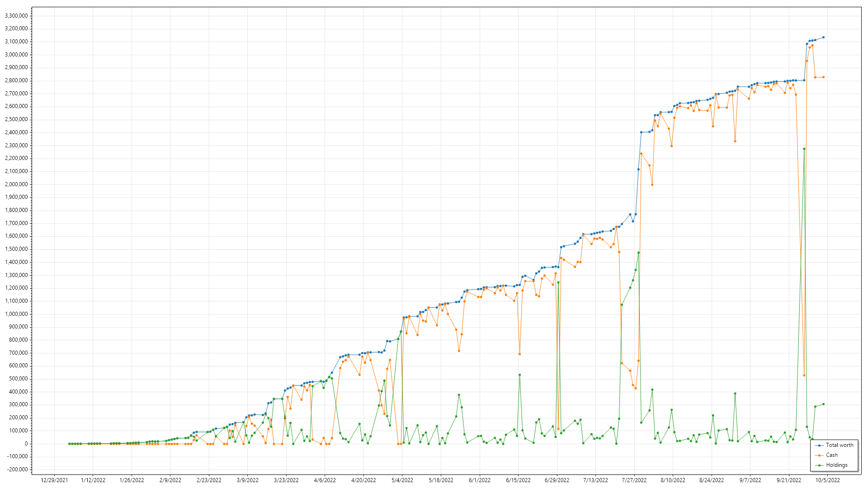Click the green Holdings legend marker
868x488 pixels.
(x=819, y=465)
